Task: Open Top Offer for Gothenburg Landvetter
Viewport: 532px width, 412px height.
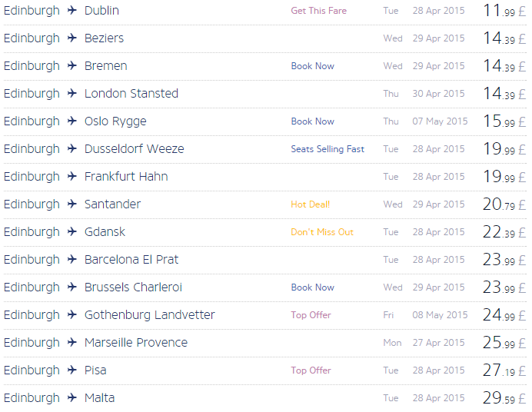Action: (311, 315)
